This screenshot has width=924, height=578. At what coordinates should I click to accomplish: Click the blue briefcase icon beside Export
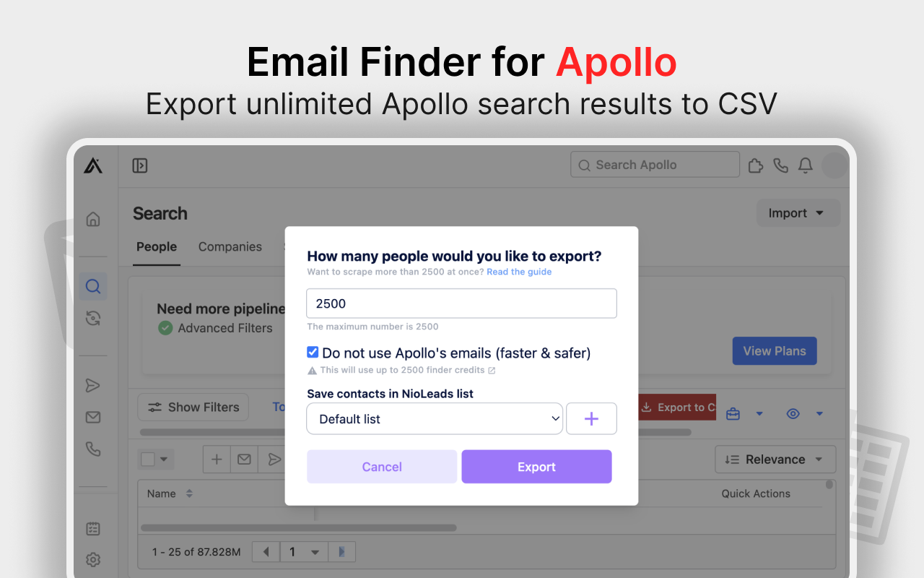coord(732,413)
